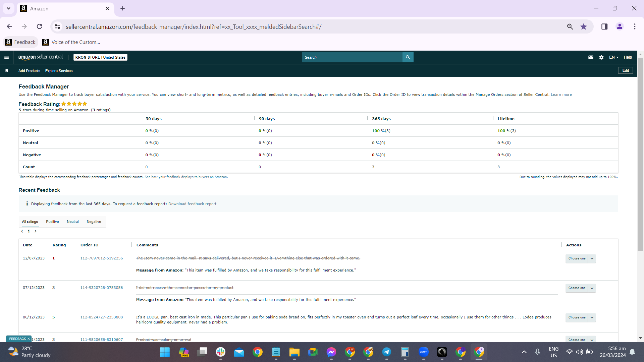The height and width of the screenshot is (362, 644).
Task: Click the Help link in header
Action: [x=628, y=57]
